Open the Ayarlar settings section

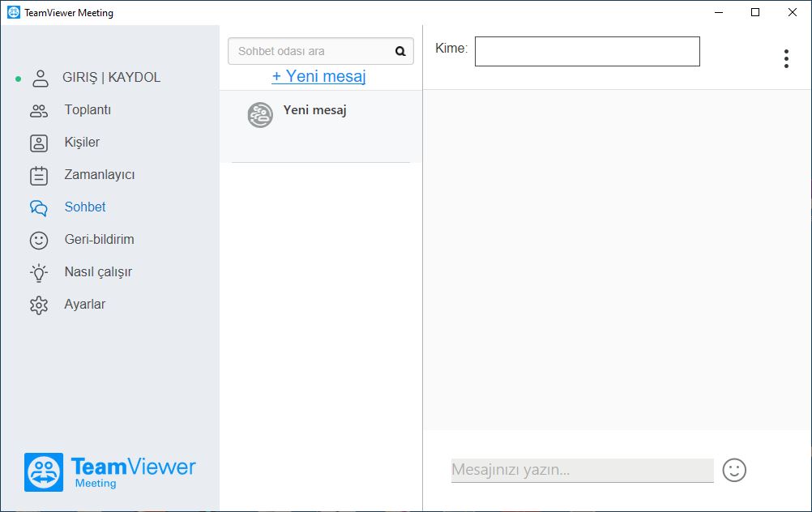point(85,304)
